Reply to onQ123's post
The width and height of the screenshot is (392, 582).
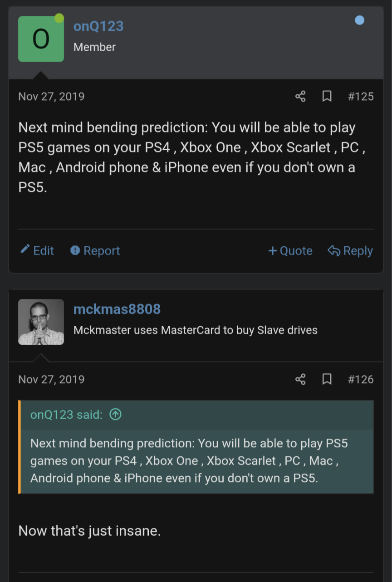(350, 250)
